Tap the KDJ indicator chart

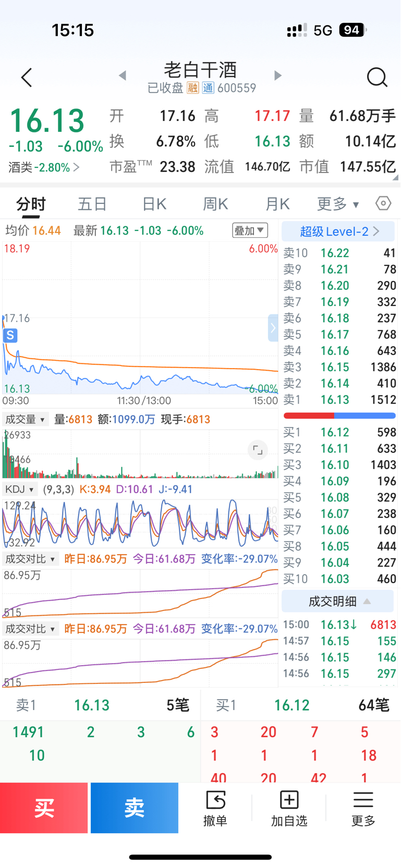pos(140,523)
